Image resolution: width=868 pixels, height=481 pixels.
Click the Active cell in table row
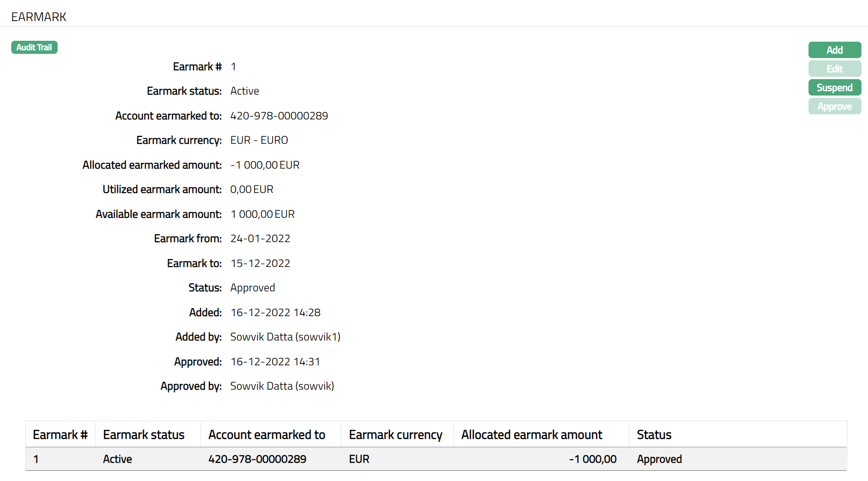pos(118,459)
